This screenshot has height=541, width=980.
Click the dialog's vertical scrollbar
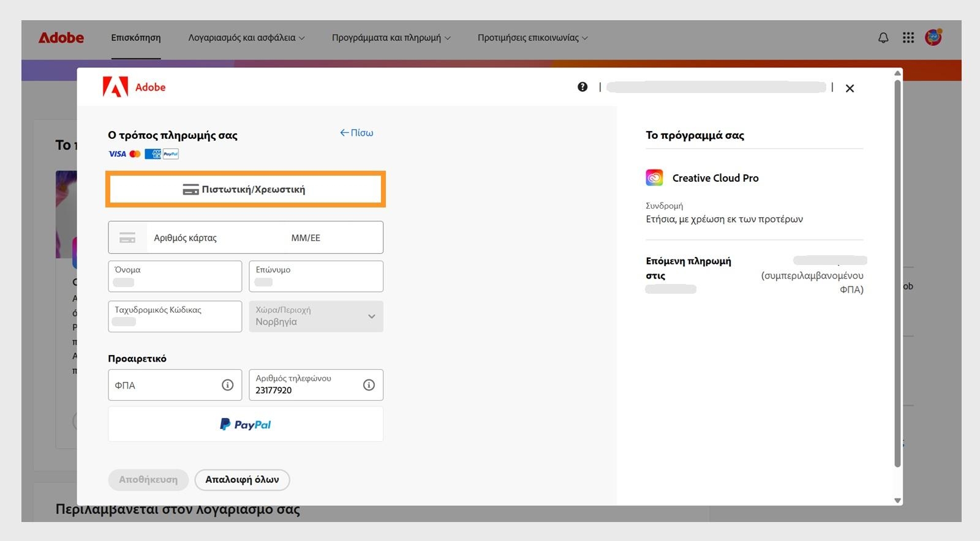pos(897,269)
